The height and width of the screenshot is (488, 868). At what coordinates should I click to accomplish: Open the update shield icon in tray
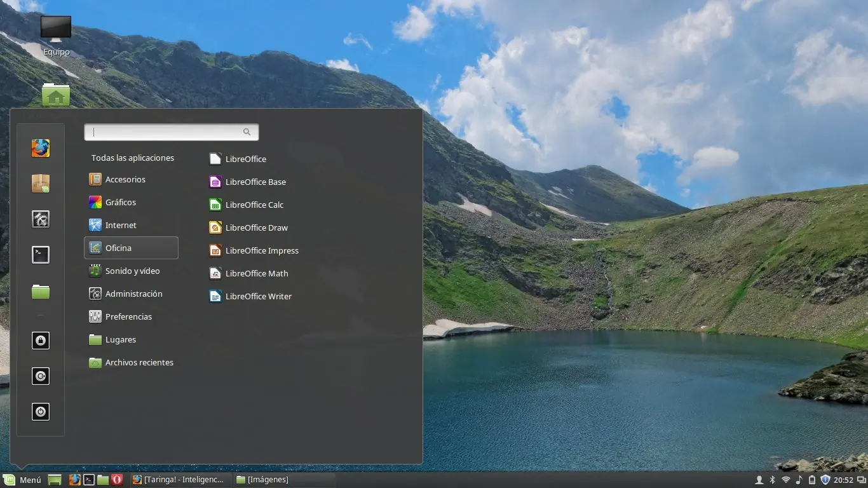point(825,480)
